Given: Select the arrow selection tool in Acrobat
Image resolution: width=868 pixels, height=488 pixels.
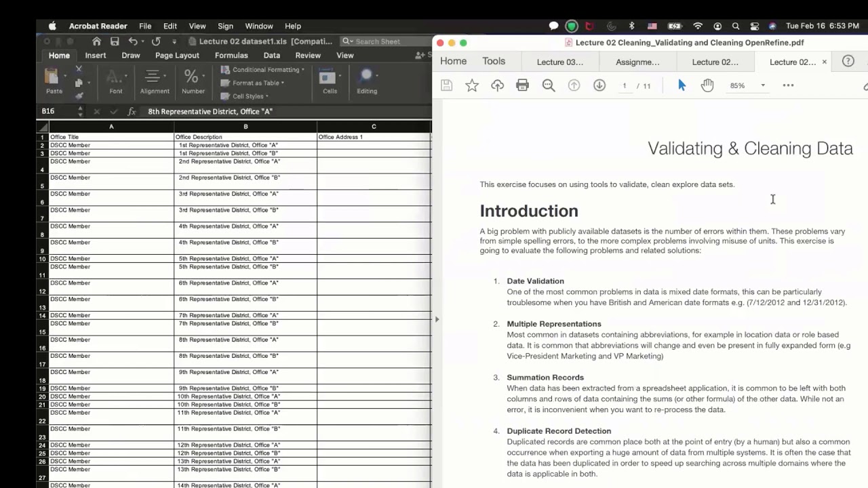Looking at the screenshot, I should coord(682,85).
